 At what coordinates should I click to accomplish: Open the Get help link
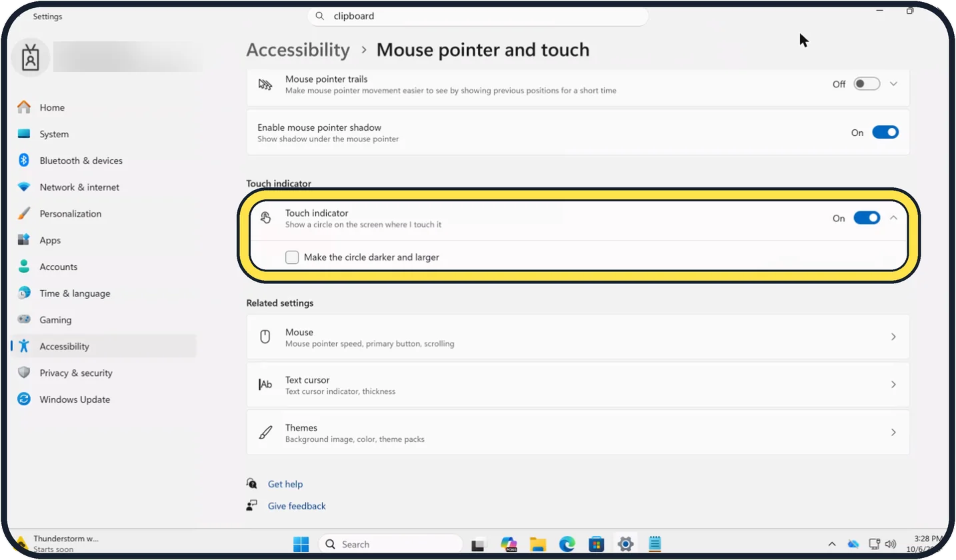(285, 484)
